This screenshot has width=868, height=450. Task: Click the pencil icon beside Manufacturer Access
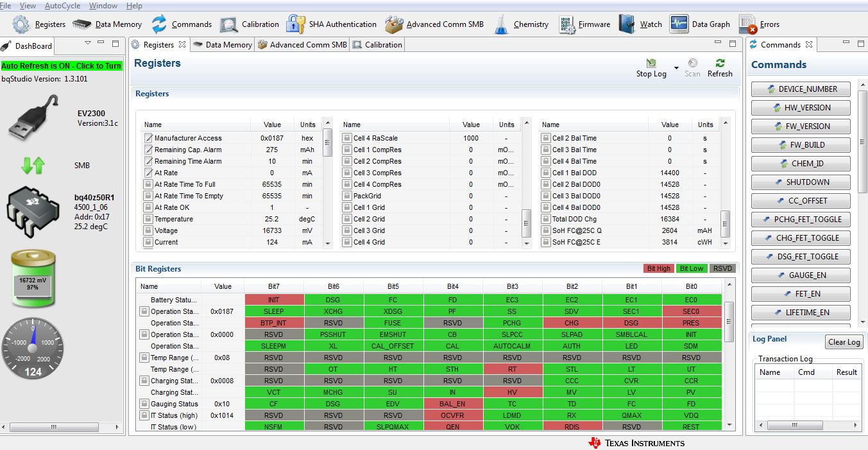click(x=148, y=138)
